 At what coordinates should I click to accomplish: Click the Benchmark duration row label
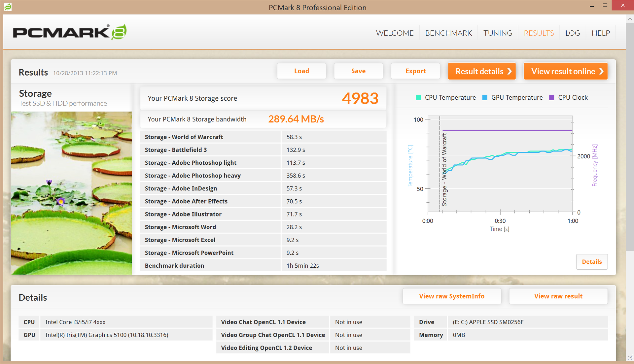(174, 266)
